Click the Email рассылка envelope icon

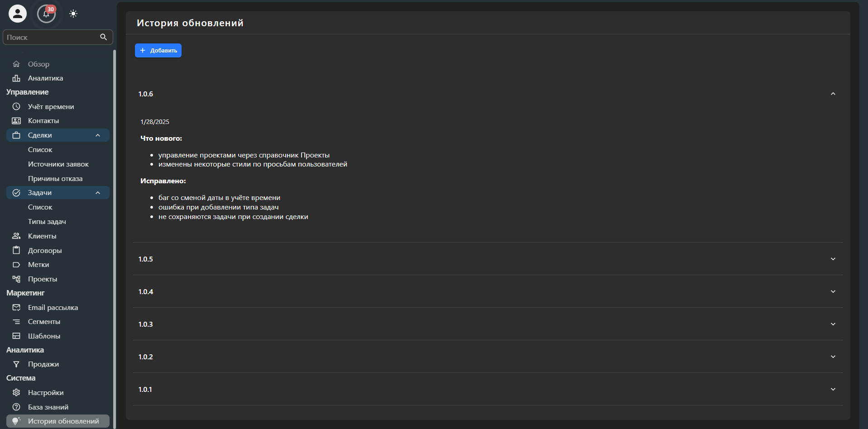[16, 308]
